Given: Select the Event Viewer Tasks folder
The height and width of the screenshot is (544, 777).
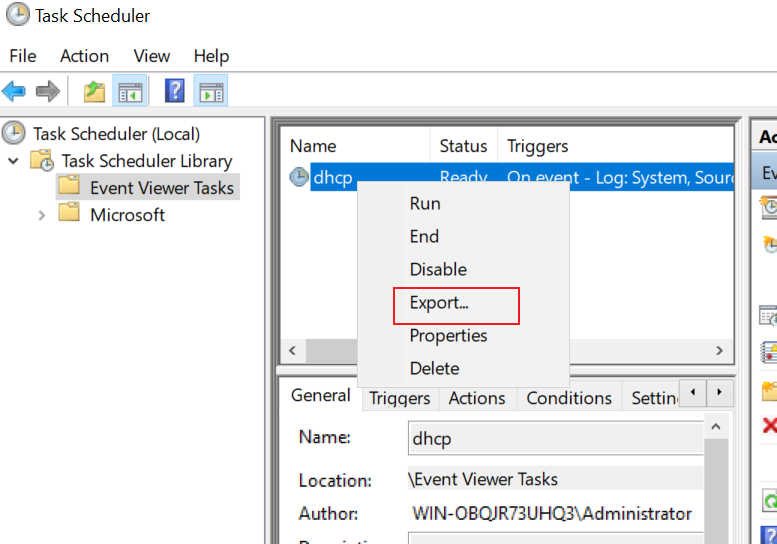Looking at the screenshot, I should tap(148, 188).
